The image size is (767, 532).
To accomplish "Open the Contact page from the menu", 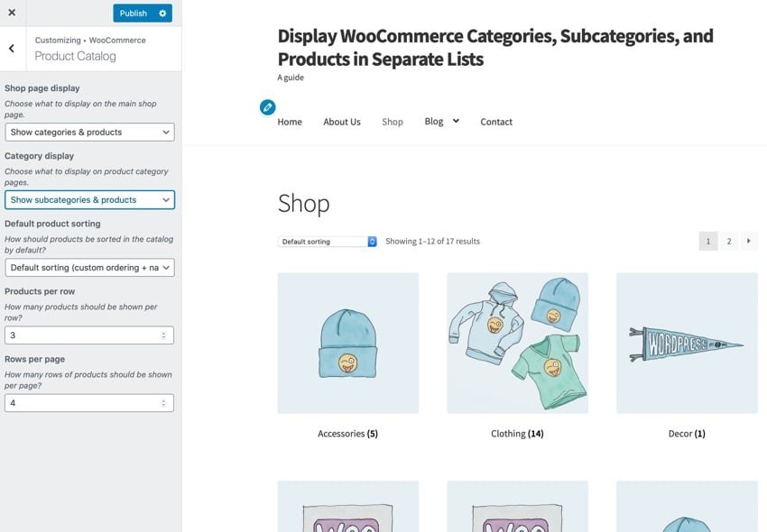I will pyautogui.click(x=495, y=121).
